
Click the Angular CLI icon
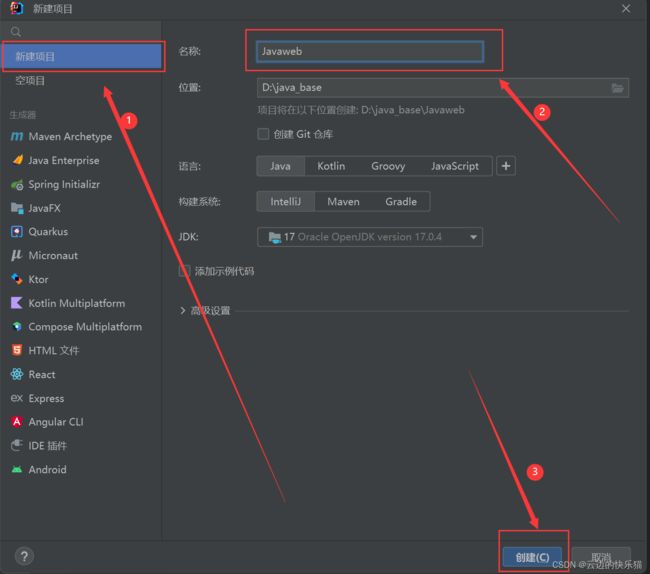[x=17, y=422]
